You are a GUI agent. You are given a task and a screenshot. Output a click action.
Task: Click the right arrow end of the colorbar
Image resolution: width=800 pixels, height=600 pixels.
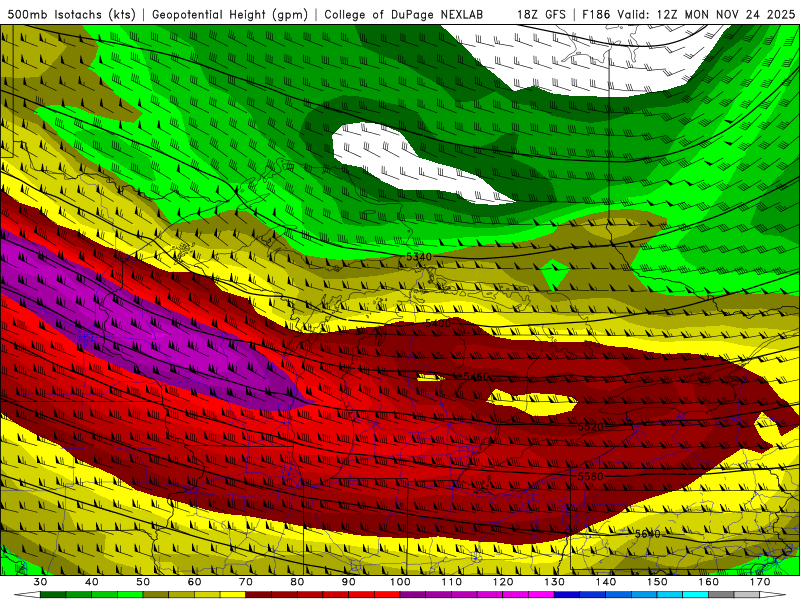[x=773, y=595]
